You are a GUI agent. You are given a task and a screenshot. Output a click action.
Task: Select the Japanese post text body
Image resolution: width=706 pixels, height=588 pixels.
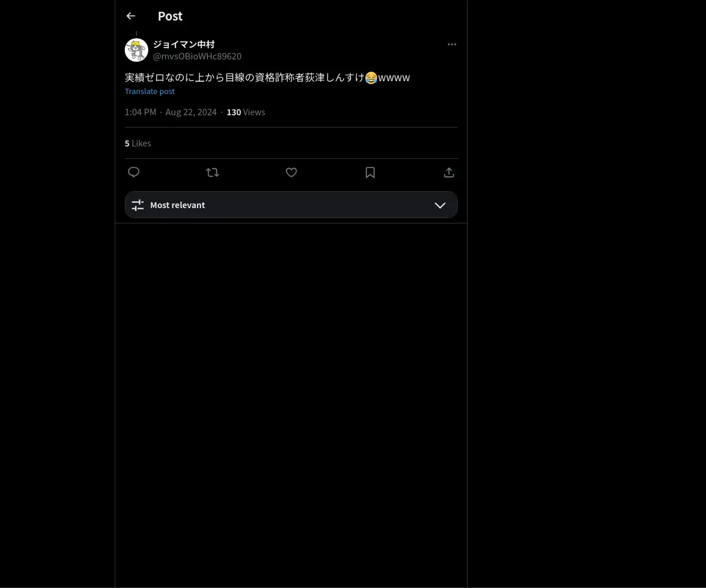[267, 77]
